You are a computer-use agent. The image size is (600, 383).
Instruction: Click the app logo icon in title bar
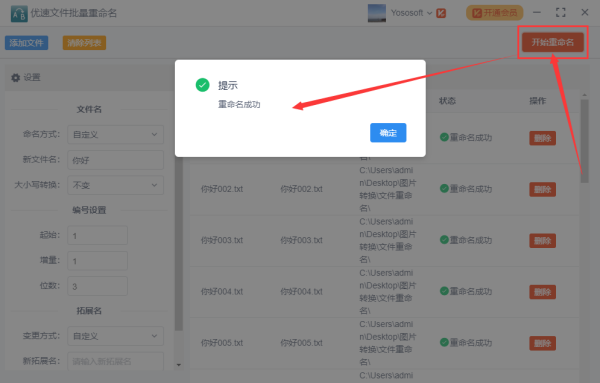(19, 14)
